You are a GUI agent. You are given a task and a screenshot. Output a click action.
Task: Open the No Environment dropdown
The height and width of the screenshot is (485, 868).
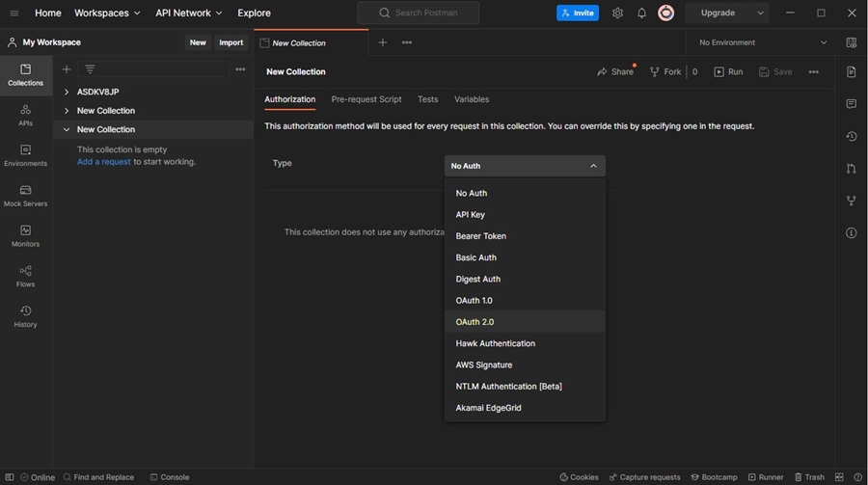click(762, 42)
